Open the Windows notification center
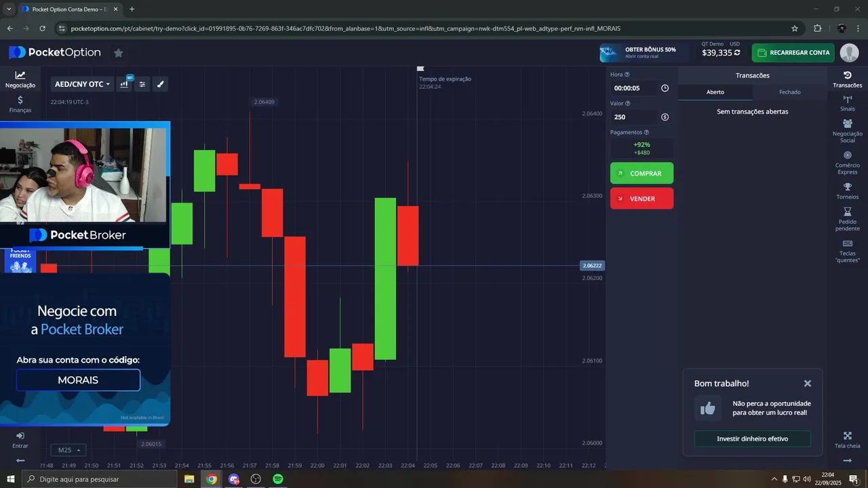This screenshot has height=488, width=868. tap(854, 479)
